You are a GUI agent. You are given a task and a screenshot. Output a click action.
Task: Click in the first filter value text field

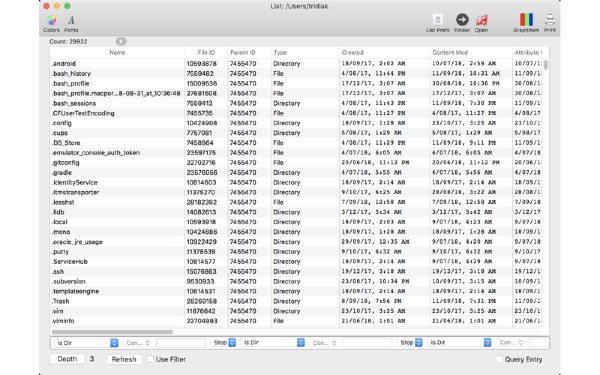181,343
